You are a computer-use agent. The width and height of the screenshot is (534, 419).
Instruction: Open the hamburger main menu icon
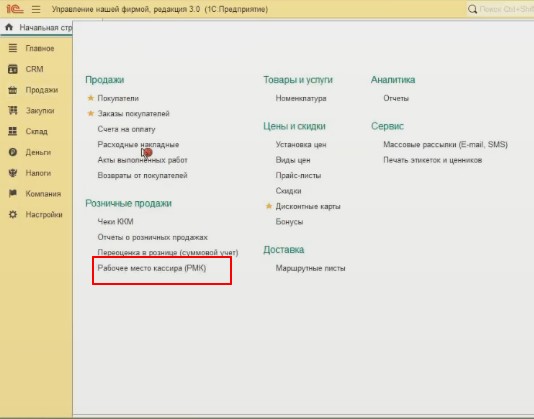(x=36, y=9)
